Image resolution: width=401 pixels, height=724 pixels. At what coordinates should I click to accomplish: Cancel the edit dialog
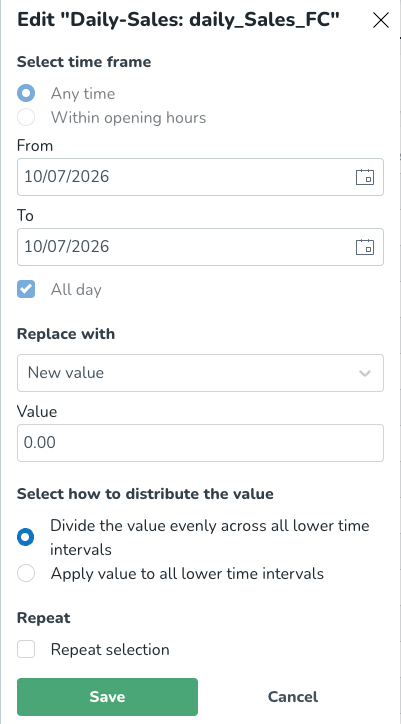292,697
